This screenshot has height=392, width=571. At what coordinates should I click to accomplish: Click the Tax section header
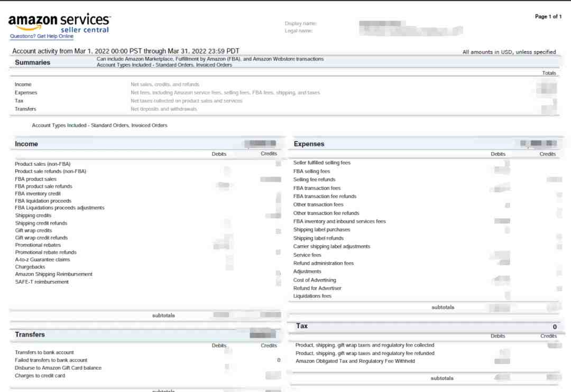coord(302,326)
